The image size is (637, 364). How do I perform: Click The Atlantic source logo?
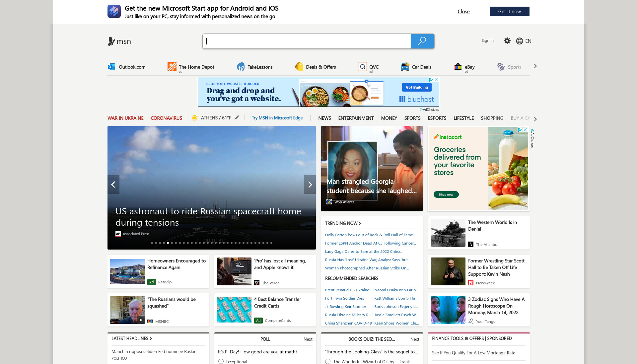(471, 244)
